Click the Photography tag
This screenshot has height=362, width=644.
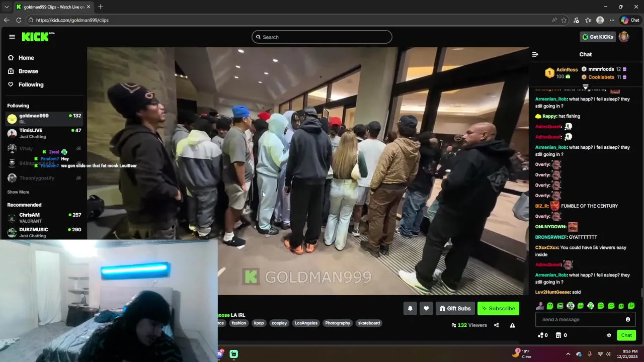[338, 323]
